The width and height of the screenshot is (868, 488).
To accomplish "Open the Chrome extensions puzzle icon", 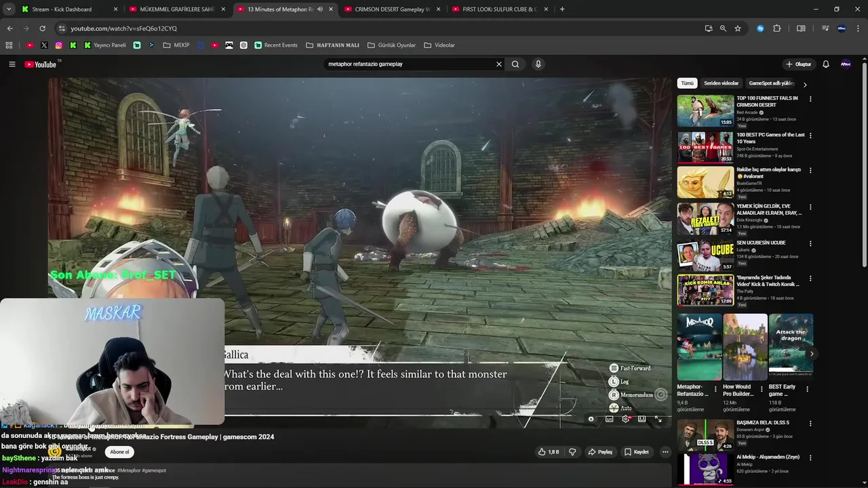I will click(777, 28).
